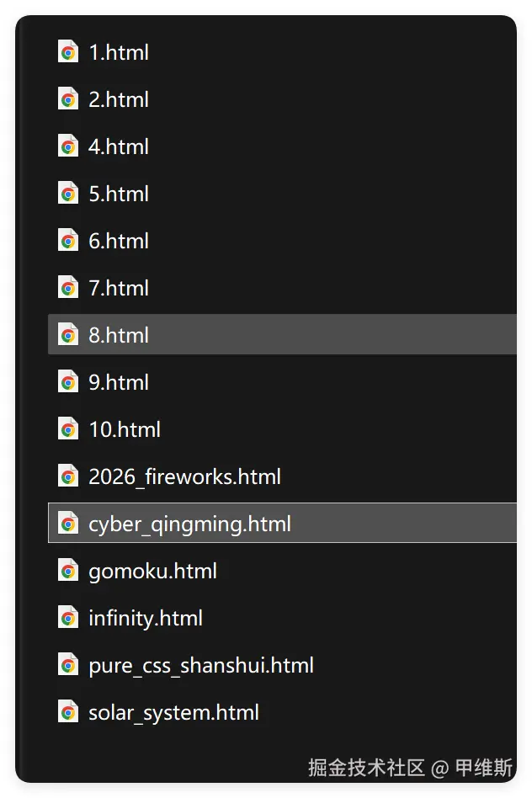The image size is (532, 798).
Task: Choose the gomoku.html file name
Action: point(152,571)
